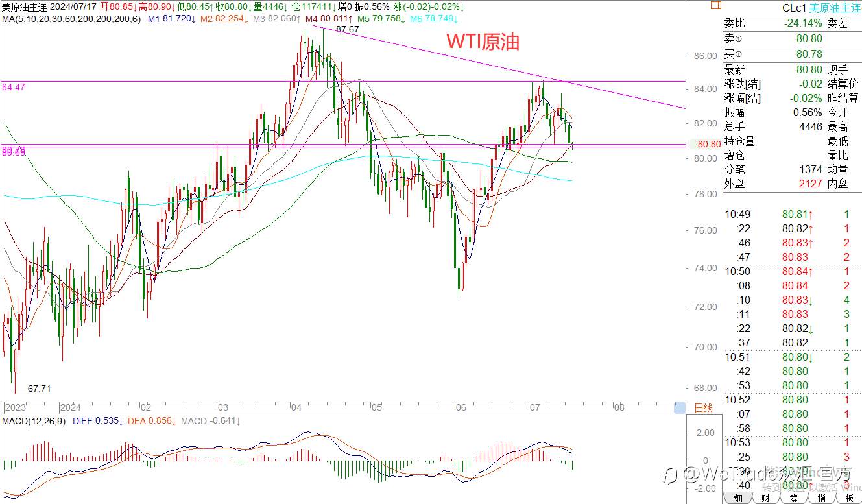Click the 仓117411 open interest value
This screenshot has width=862, height=504.
[314, 6]
